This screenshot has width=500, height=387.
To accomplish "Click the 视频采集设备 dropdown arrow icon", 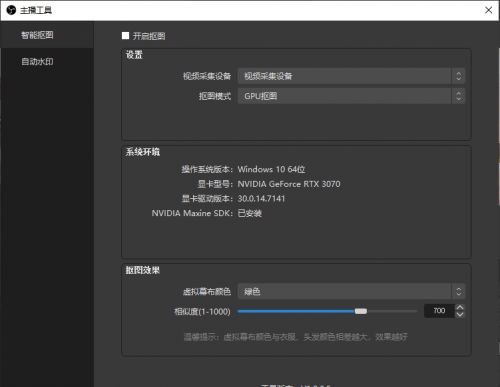I will tap(459, 76).
